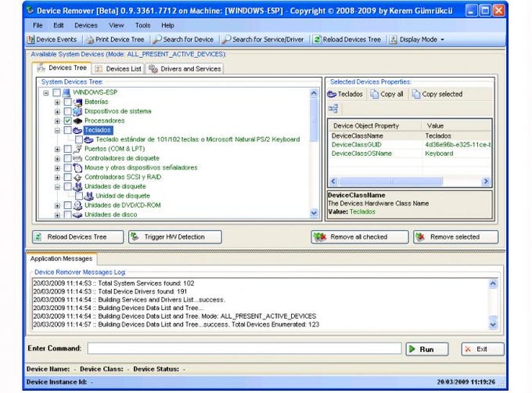The height and width of the screenshot is (393, 532).
Task: Click the Exit button
Action: (x=483, y=349)
